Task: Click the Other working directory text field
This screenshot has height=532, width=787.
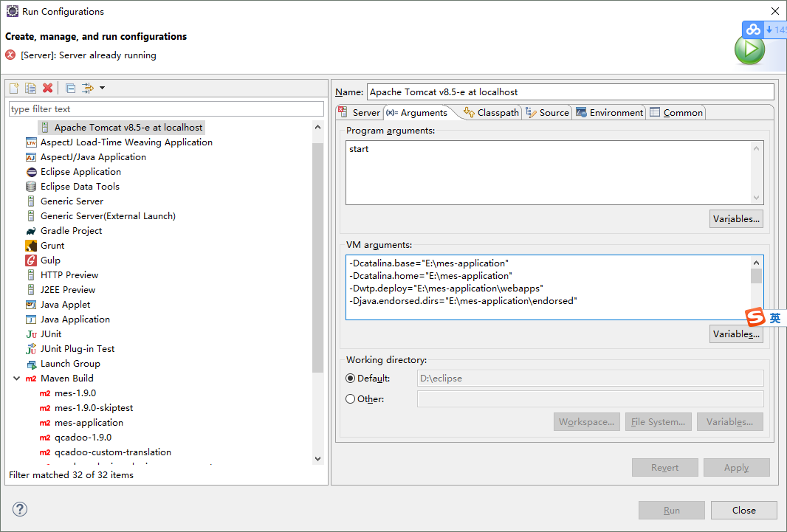Action: pyautogui.click(x=591, y=399)
